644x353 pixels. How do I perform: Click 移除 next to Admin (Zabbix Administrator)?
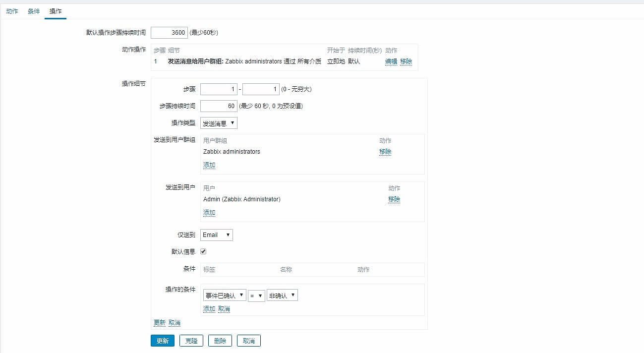point(394,199)
